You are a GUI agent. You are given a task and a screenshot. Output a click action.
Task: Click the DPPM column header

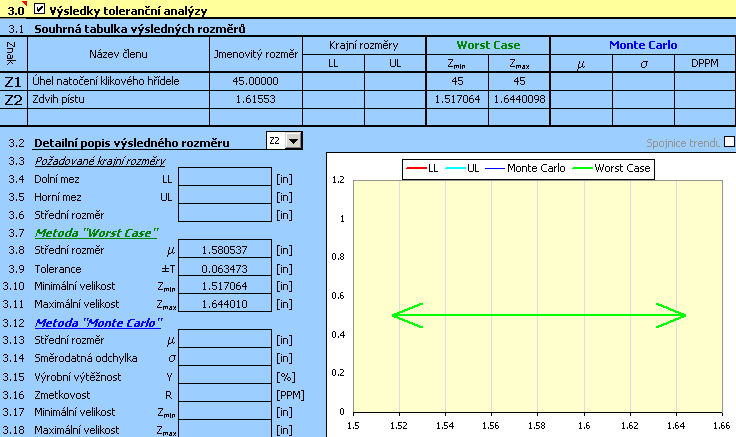(705, 63)
